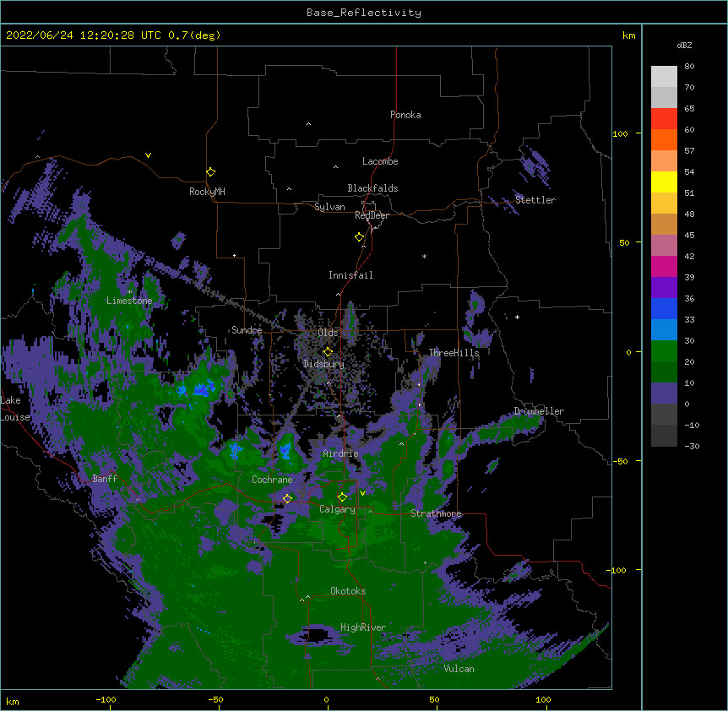
Task: Click the Didsbury label
Action: coord(323,364)
